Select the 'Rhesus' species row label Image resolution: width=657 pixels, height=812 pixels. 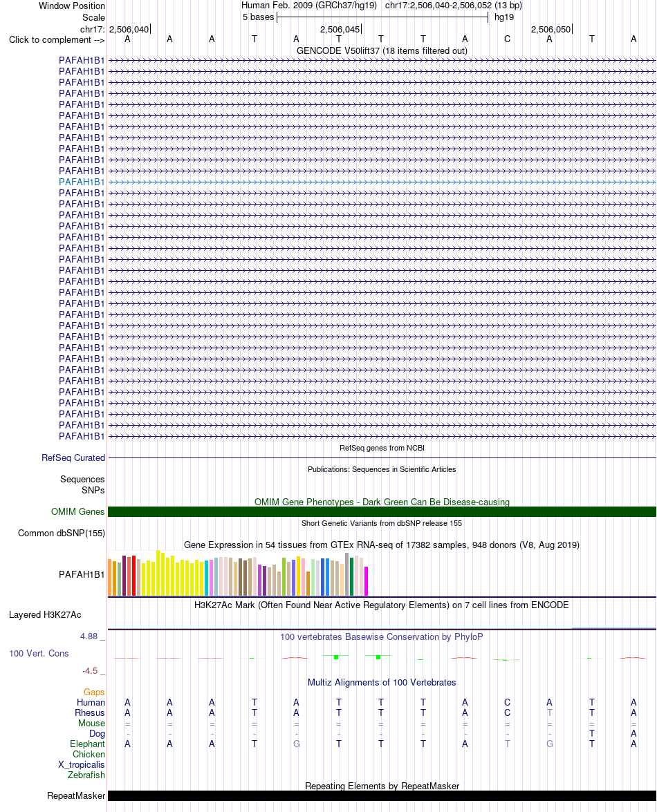pos(90,712)
